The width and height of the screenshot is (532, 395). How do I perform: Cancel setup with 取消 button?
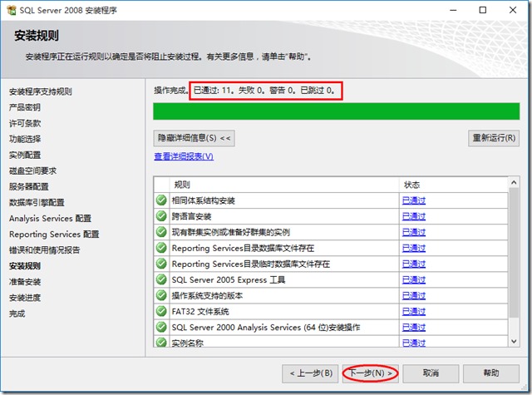tap(431, 373)
